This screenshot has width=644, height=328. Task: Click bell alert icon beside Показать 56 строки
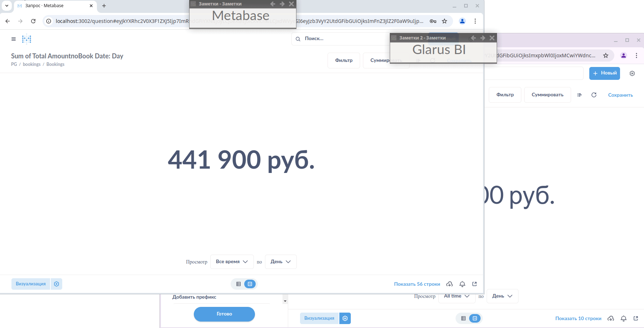(462, 284)
